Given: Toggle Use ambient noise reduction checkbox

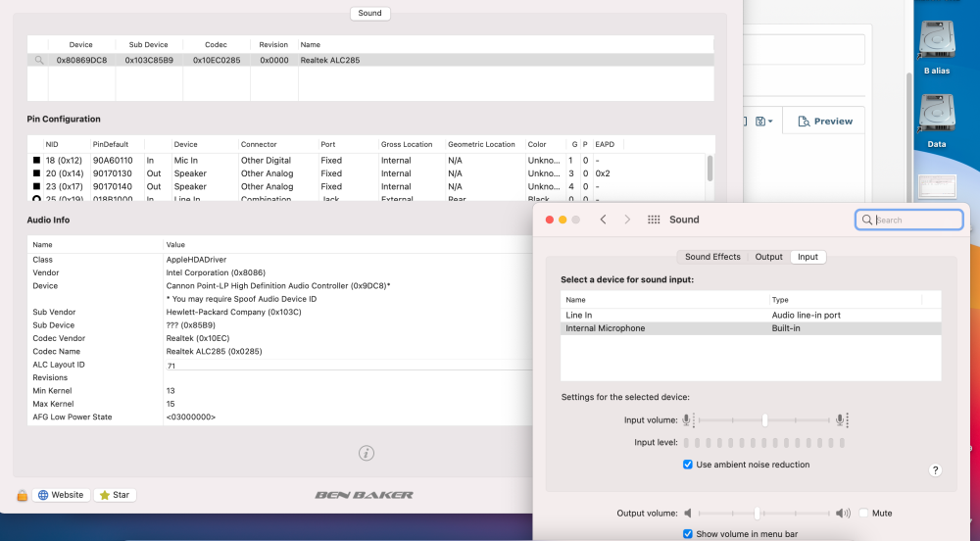Looking at the screenshot, I should click(688, 465).
